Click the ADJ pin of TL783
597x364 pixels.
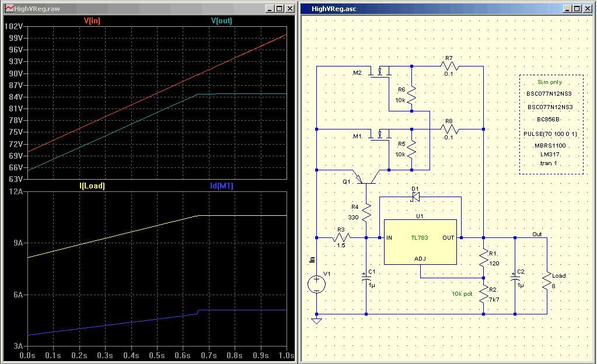pos(420,259)
